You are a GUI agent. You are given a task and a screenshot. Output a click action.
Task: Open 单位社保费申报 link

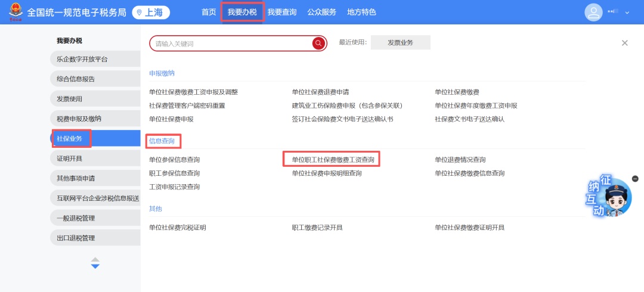tap(171, 119)
